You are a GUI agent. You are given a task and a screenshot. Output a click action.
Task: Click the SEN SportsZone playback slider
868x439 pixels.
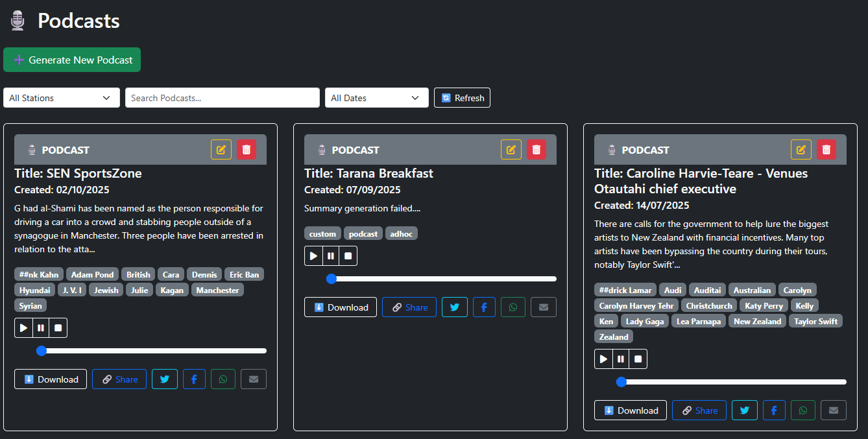pyautogui.click(x=153, y=351)
